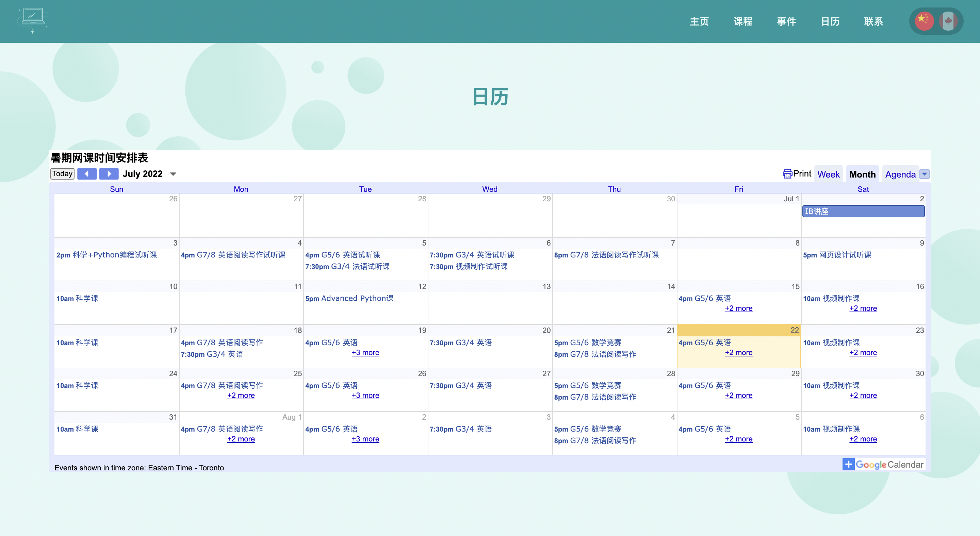Open the calendar list dropdown next to Agenda
Screen dimensions: 980x536
[925, 174]
